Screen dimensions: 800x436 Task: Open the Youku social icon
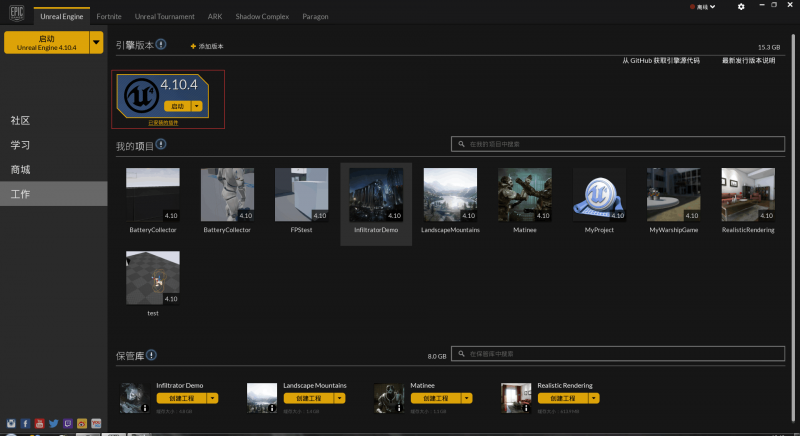point(96,423)
